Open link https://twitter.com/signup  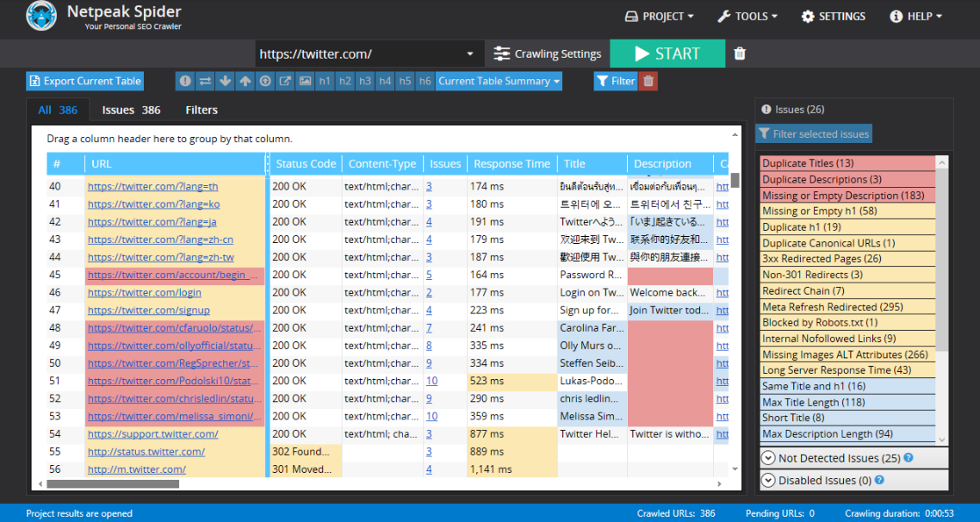[x=149, y=310]
